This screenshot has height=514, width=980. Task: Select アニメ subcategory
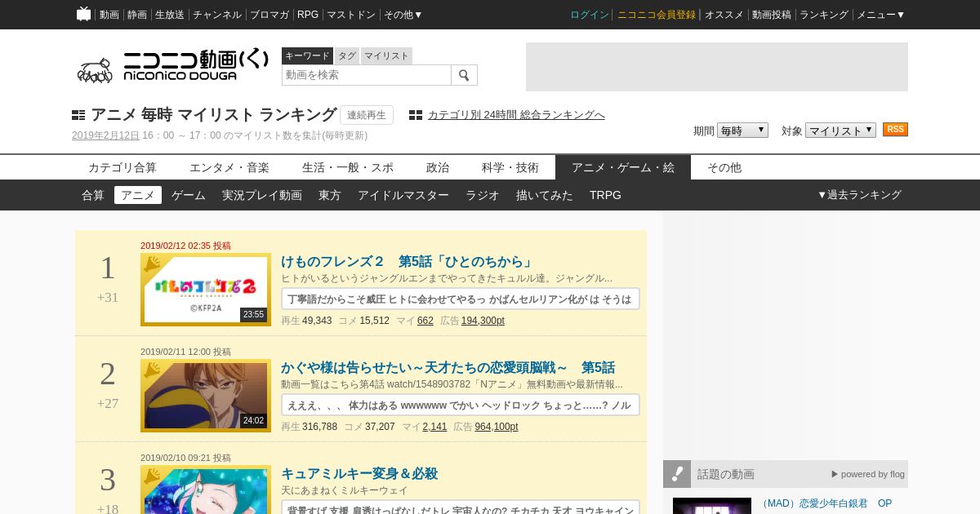tap(138, 195)
